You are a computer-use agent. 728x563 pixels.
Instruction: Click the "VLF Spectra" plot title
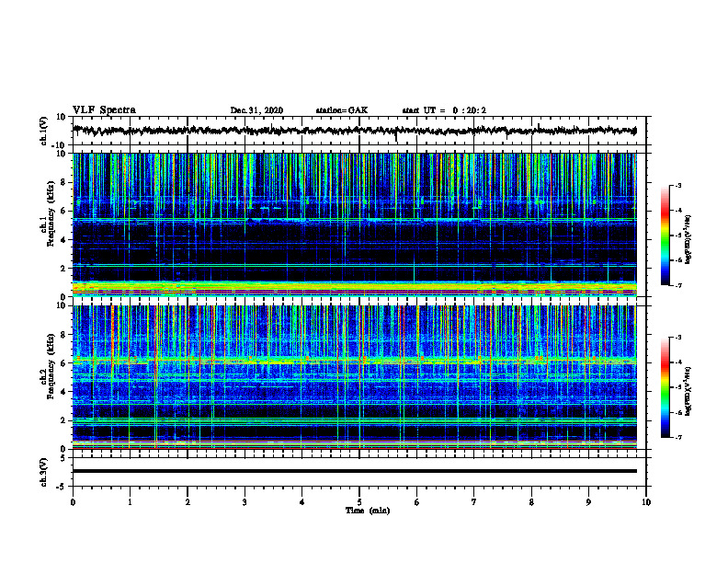tap(104, 110)
